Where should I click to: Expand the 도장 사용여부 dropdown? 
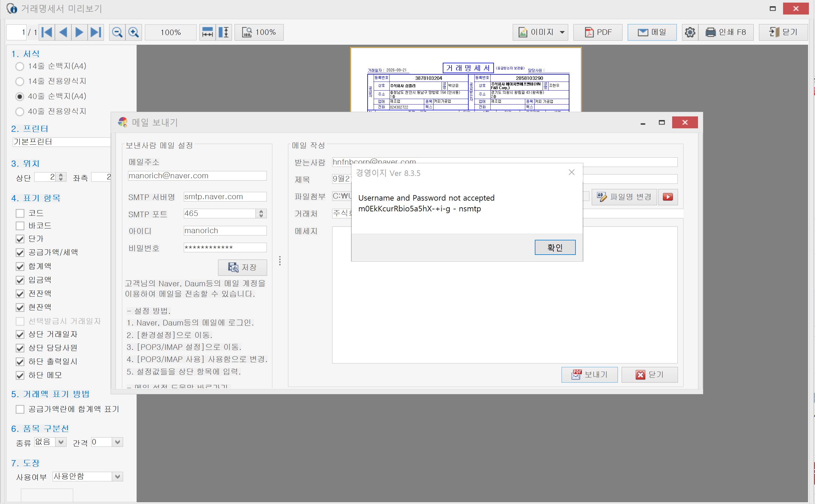pos(117,476)
